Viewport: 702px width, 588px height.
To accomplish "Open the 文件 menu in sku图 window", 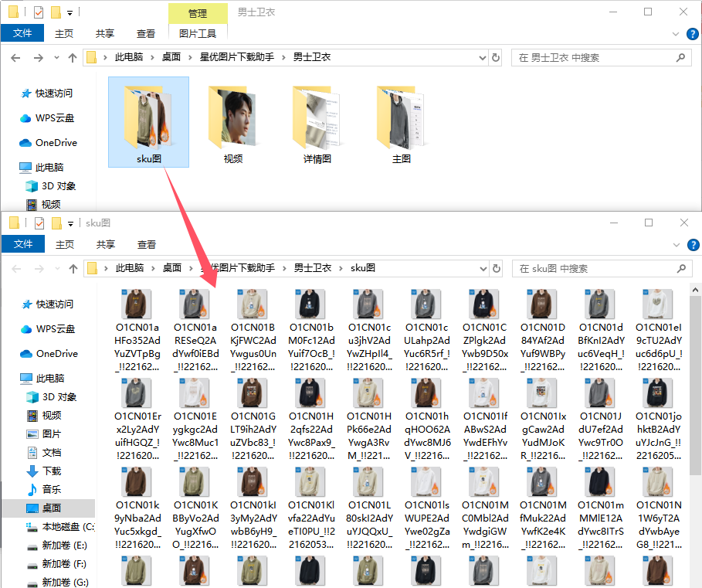I will click(23, 244).
